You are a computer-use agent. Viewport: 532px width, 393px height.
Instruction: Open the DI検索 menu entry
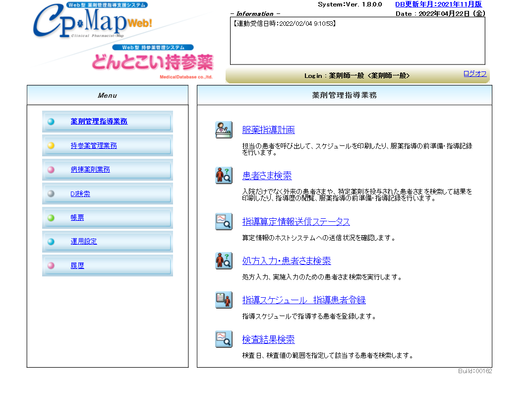[80, 194]
